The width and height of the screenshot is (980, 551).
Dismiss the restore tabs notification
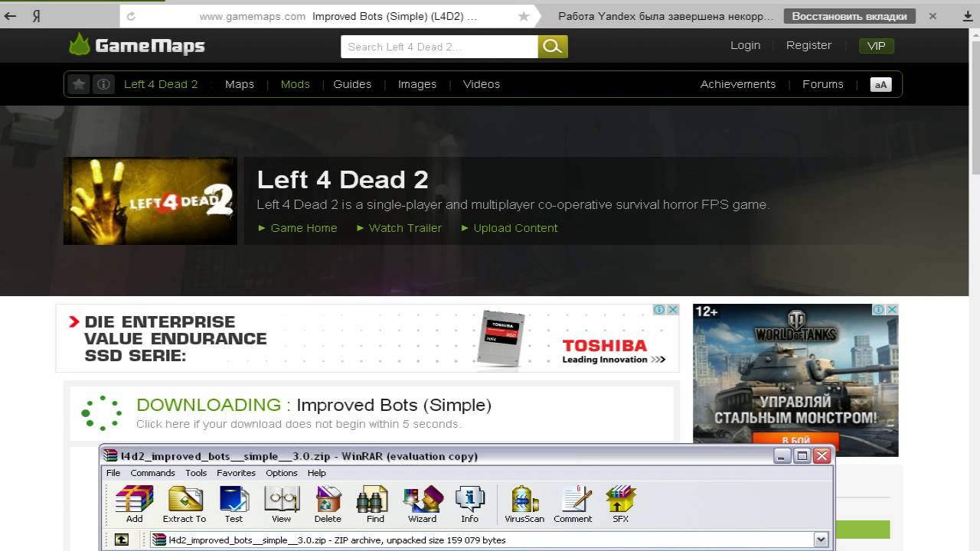click(933, 16)
